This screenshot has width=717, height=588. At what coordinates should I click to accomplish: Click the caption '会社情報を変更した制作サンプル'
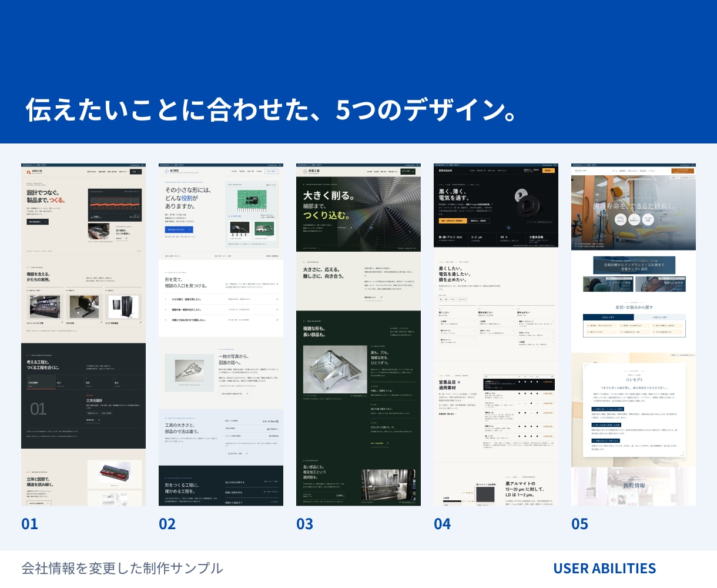click(122, 569)
